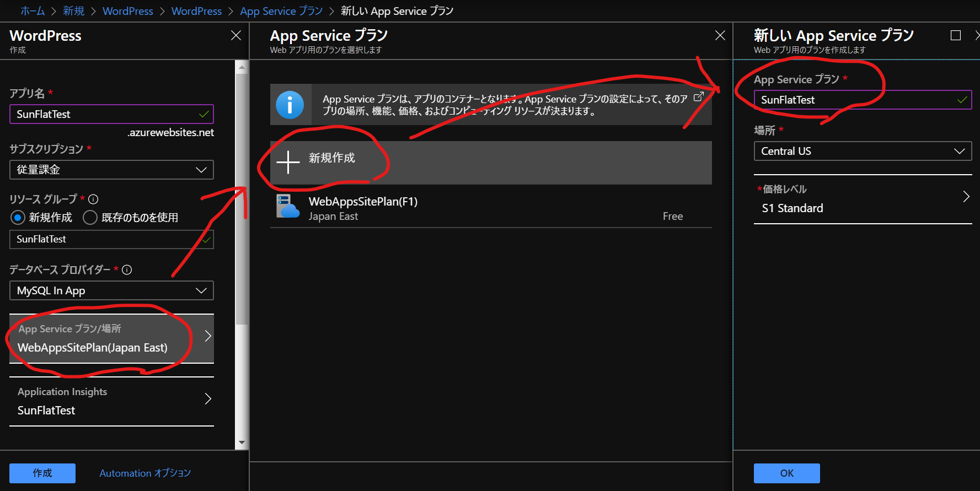The width and height of the screenshot is (980, 491).
Task: Select the 既存のものを使用 radio button
Action: (90, 218)
